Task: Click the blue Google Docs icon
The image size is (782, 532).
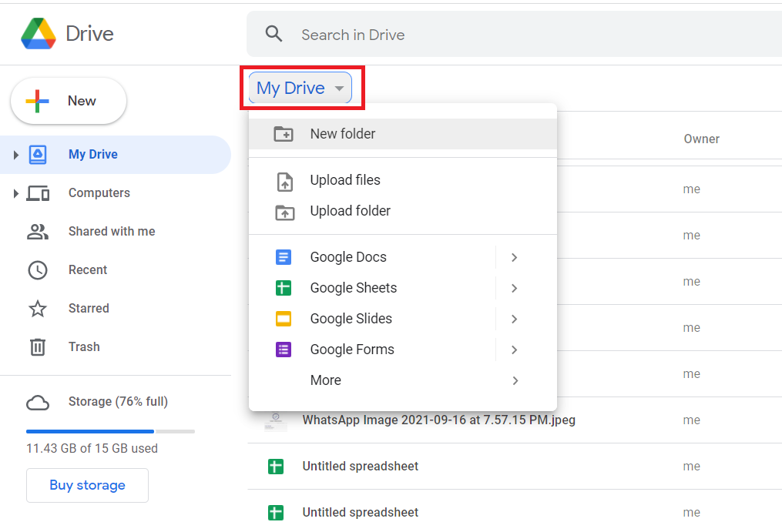Action: [284, 257]
